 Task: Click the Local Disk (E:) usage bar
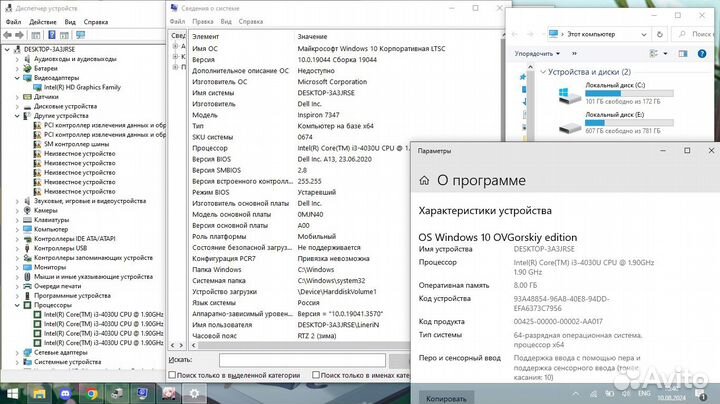click(x=629, y=123)
